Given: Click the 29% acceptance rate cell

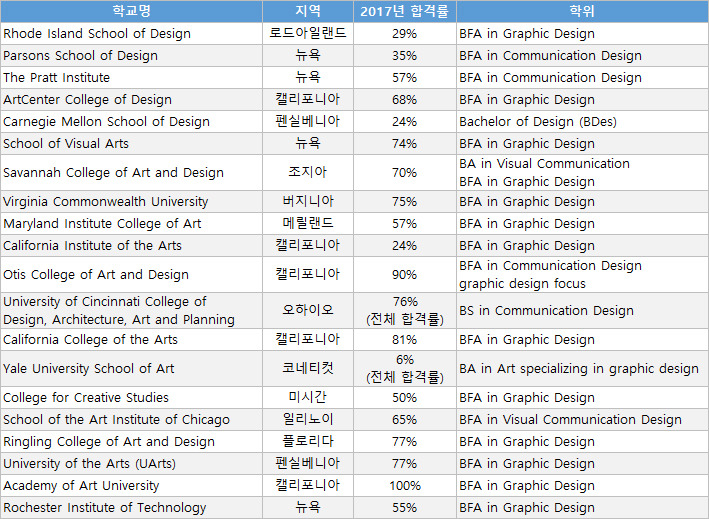Looking at the screenshot, I should [405, 33].
